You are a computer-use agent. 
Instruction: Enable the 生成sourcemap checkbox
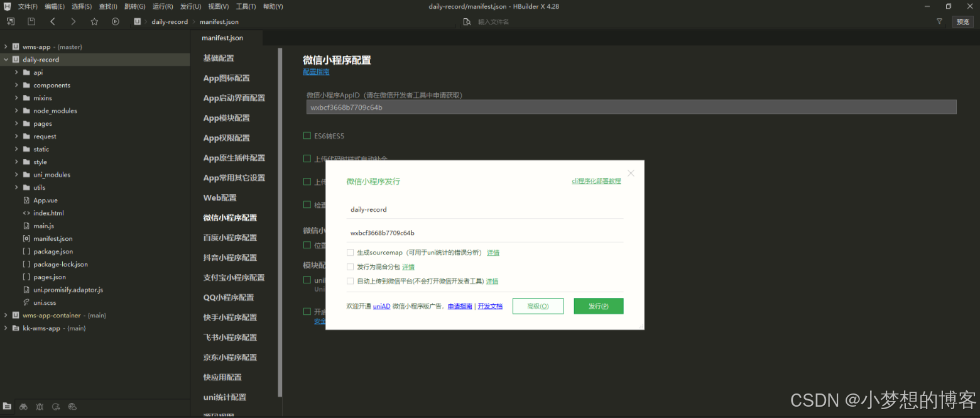351,253
